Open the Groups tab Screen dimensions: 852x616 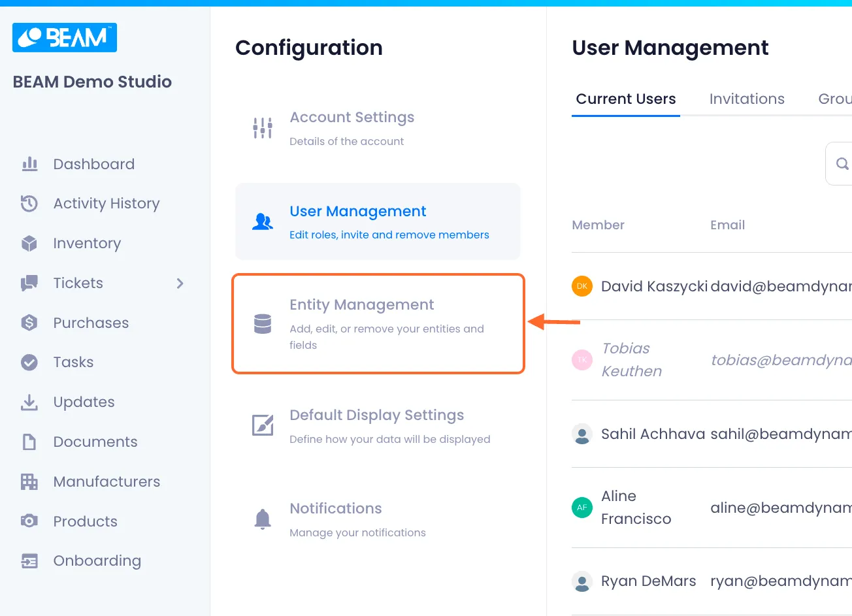point(835,99)
